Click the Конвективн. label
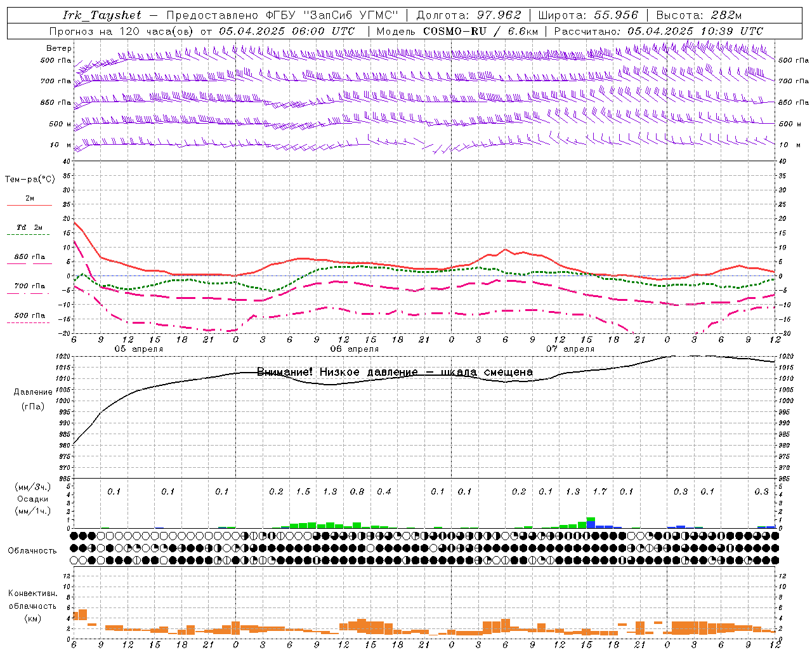Image resolution: width=812 pixels, height=650 pixels. click(x=32, y=594)
